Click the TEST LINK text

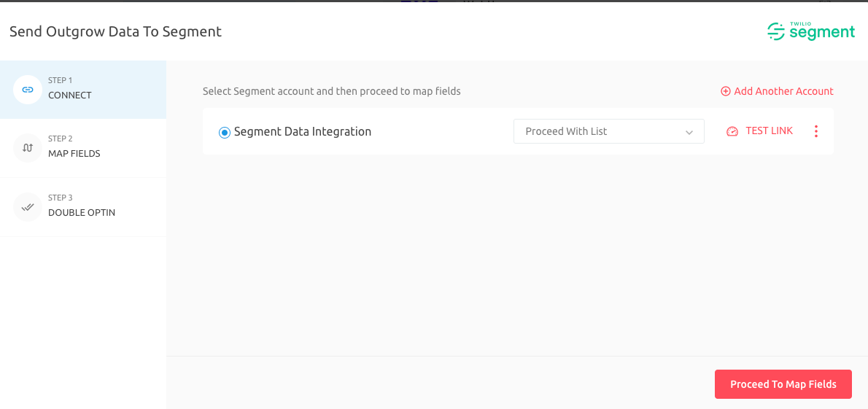769,131
